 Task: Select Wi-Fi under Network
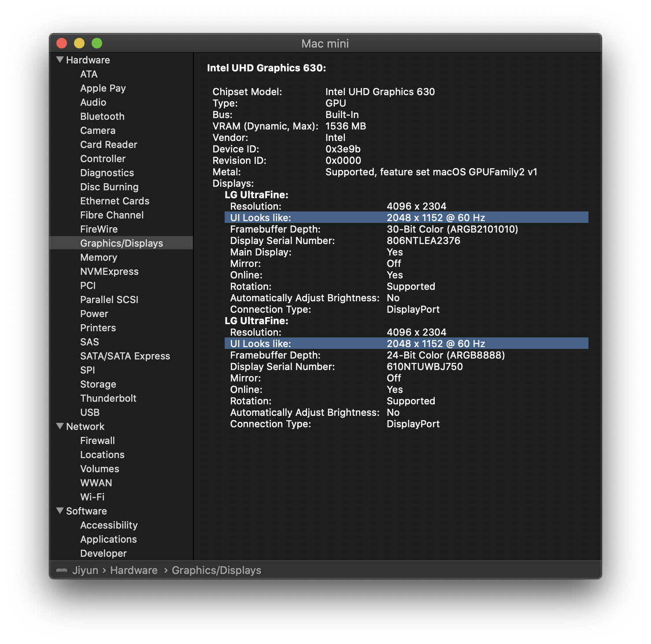point(92,497)
